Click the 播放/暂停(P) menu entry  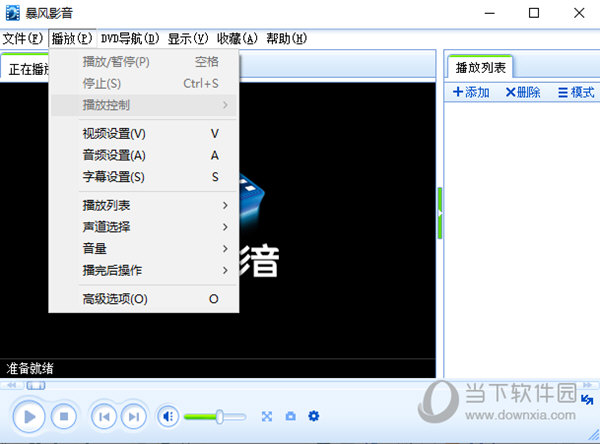tap(144, 62)
